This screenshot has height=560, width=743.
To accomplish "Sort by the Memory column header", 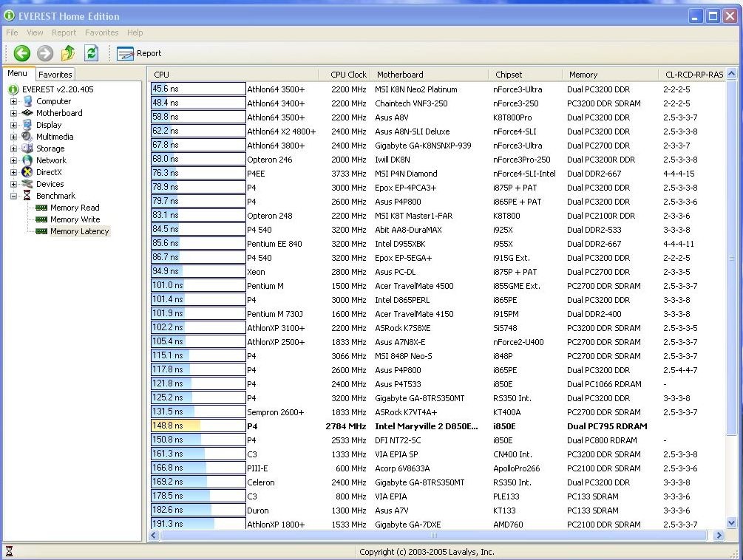I will point(611,75).
